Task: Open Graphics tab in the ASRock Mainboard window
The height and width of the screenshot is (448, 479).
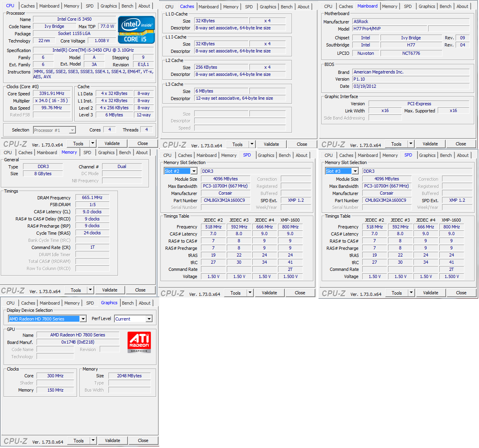Action: (427, 6)
